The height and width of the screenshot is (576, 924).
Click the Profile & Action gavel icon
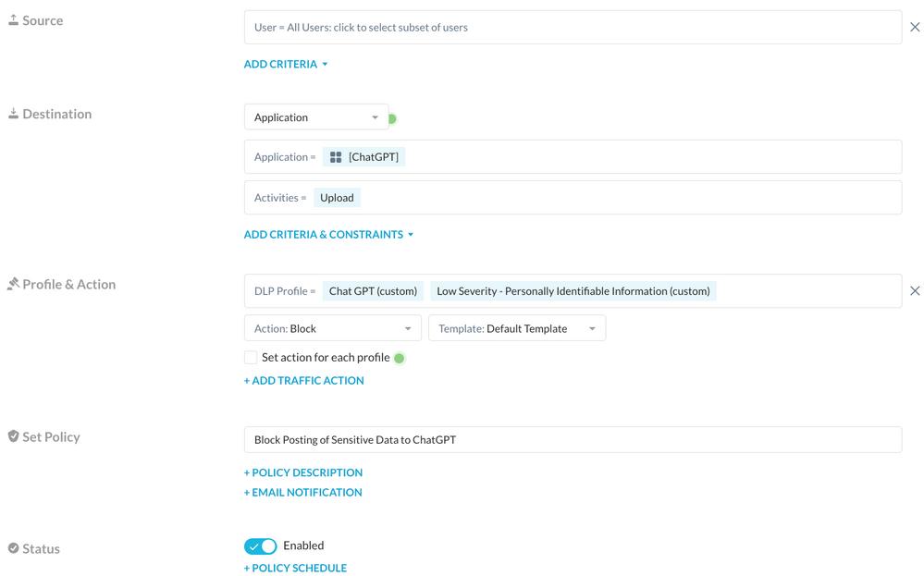click(13, 284)
